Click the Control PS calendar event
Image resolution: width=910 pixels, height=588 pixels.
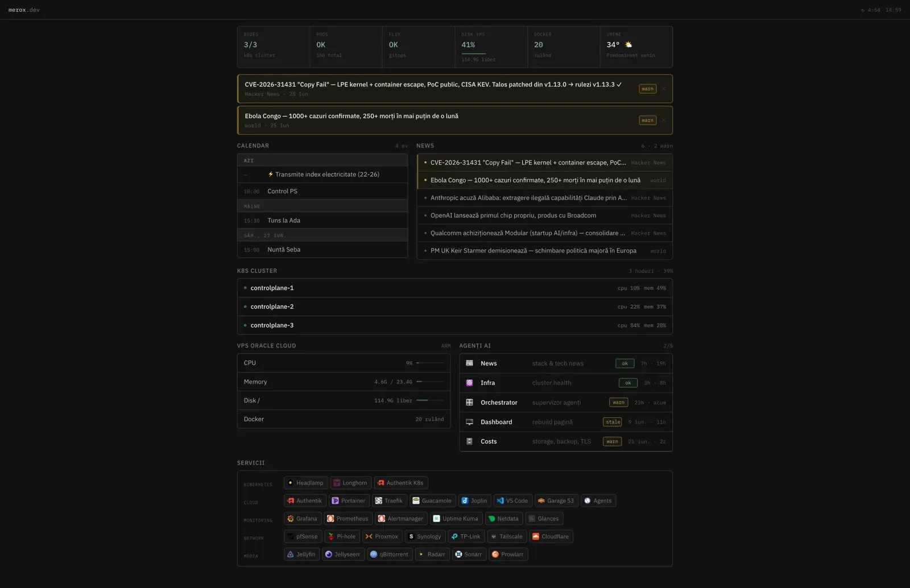[x=322, y=191]
